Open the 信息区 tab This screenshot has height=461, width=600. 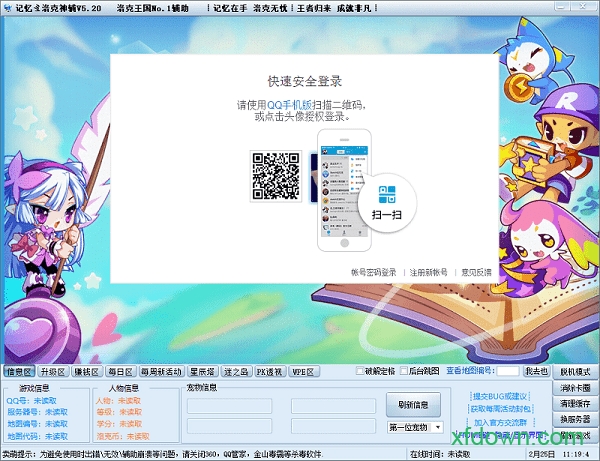[x=19, y=371]
